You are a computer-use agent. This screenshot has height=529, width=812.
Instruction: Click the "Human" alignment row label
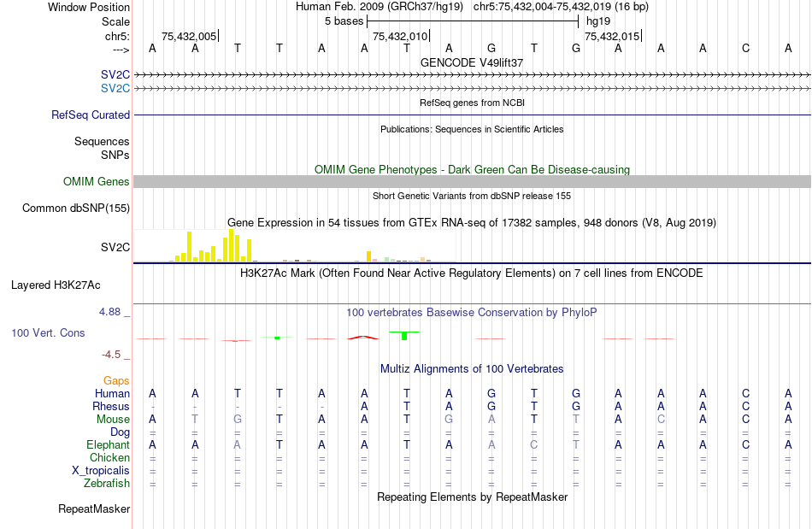112,393
